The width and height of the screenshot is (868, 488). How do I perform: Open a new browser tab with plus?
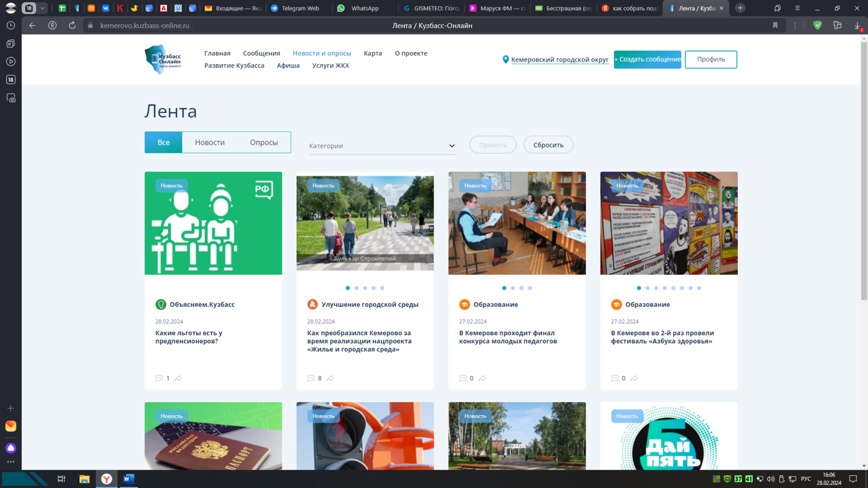pyautogui.click(x=740, y=8)
